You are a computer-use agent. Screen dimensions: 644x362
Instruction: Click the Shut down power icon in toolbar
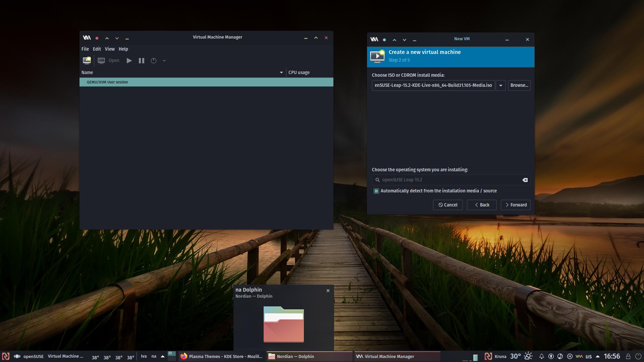pos(154,61)
